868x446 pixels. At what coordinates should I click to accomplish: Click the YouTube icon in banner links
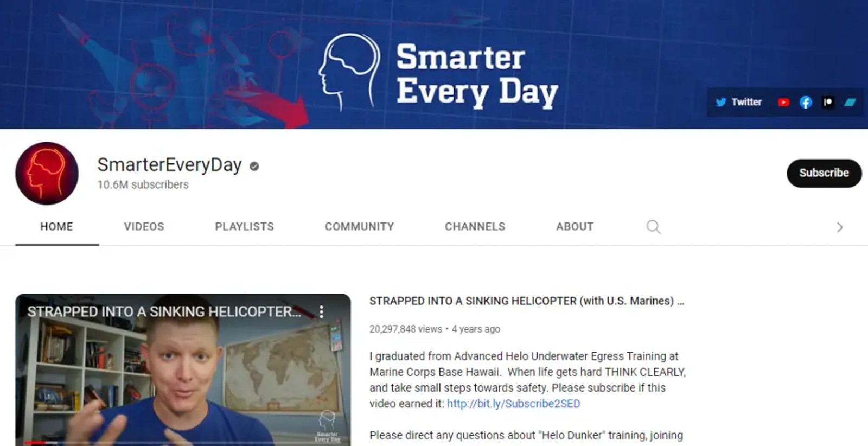[783, 102]
